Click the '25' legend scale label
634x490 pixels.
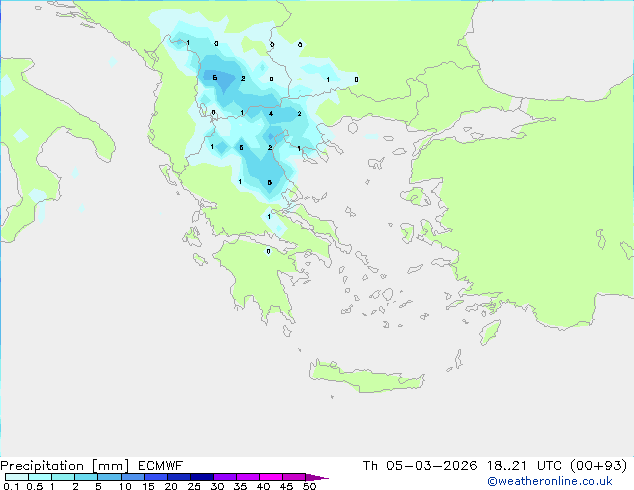tap(194, 486)
